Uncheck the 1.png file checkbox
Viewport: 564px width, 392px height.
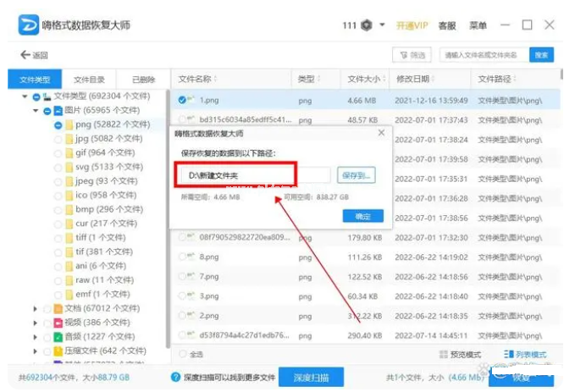[182, 100]
